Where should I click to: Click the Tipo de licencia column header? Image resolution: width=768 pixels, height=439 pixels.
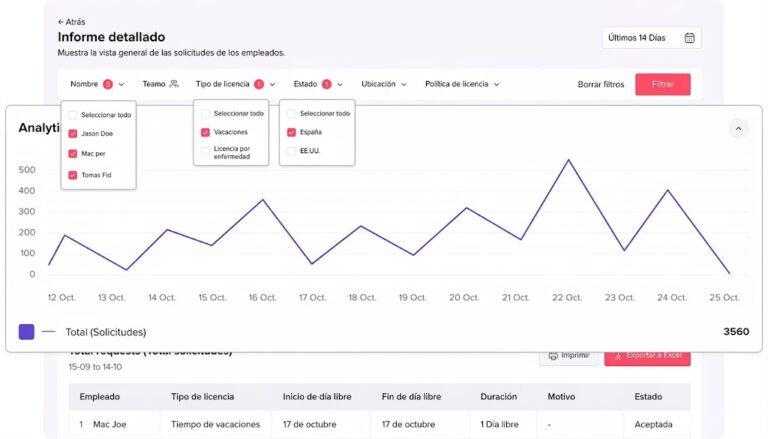pyautogui.click(x=202, y=397)
